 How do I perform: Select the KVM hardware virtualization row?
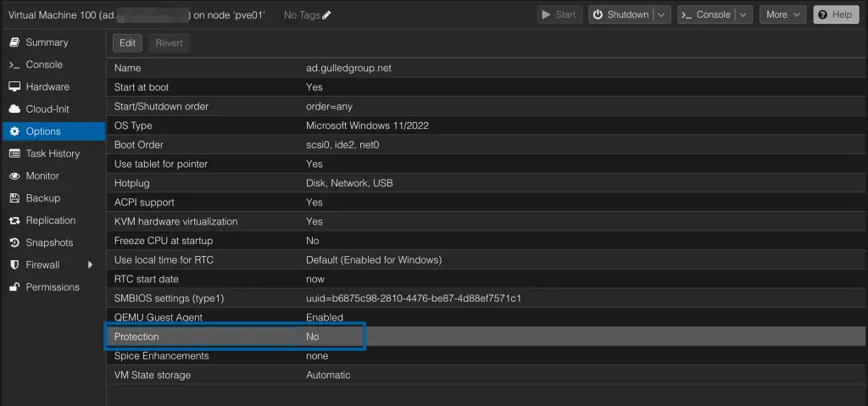(x=487, y=221)
